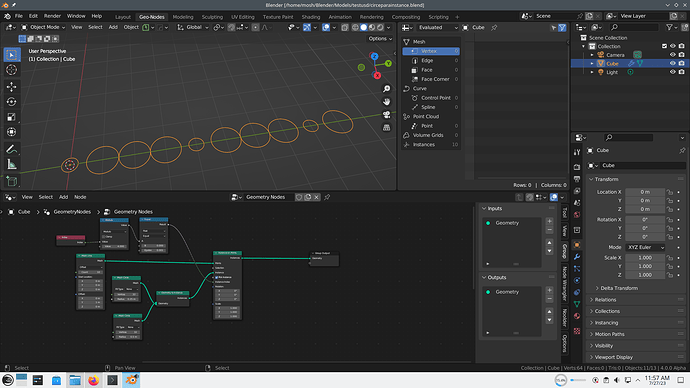The image size is (690, 388).
Task: Activate the Rotate tool
Action: coord(11,102)
